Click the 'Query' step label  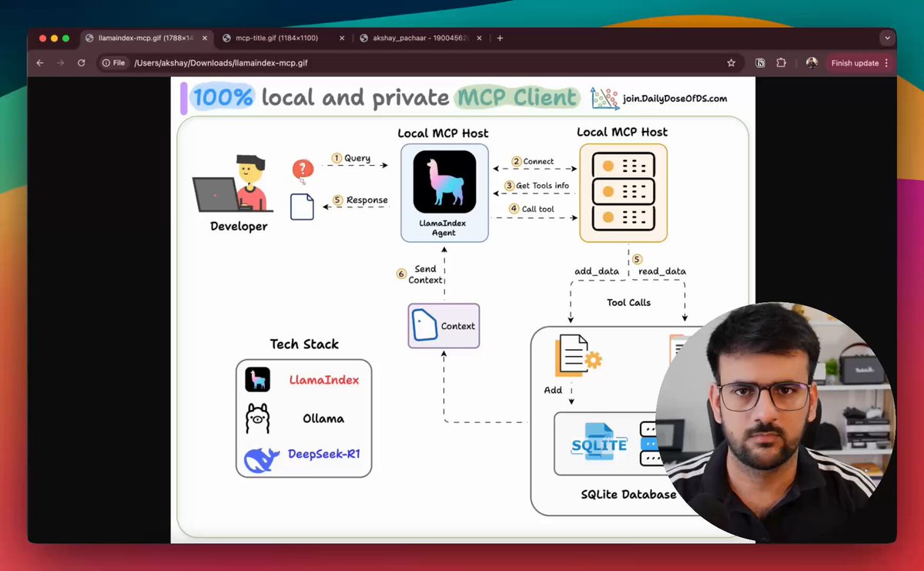(x=357, y=158)
